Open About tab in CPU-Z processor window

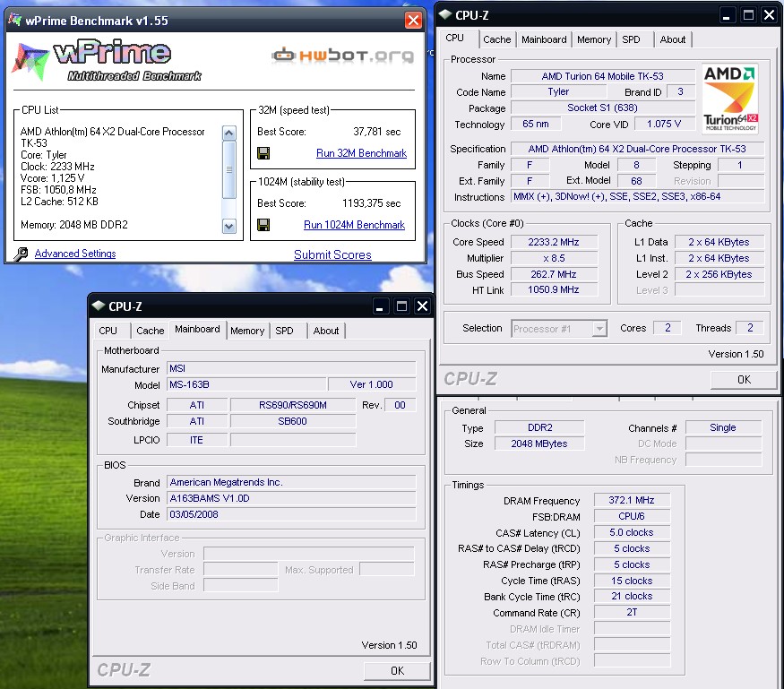tap(673, 39)
